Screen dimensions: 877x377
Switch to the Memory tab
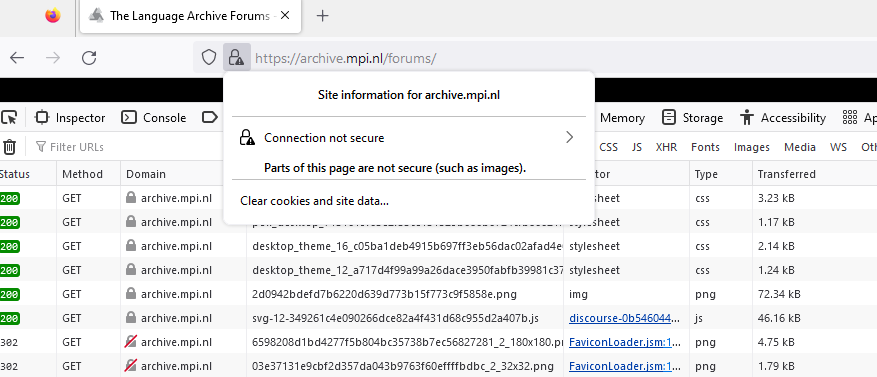[x=622, y=118]
